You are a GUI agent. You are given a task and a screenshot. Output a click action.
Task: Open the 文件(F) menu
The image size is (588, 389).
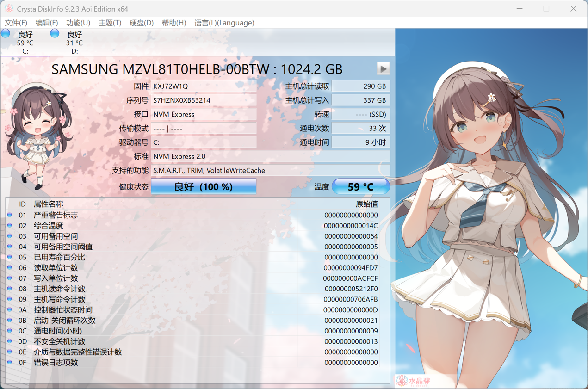16,23
